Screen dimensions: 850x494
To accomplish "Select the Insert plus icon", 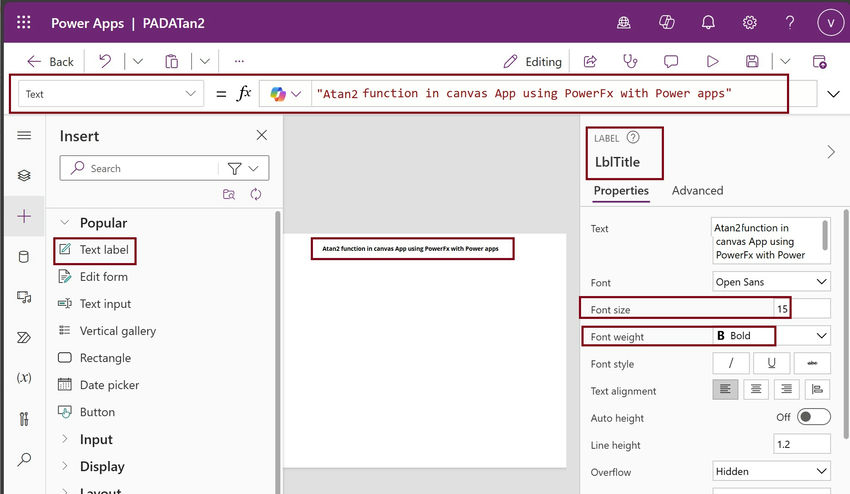I will tap(24, 216).
